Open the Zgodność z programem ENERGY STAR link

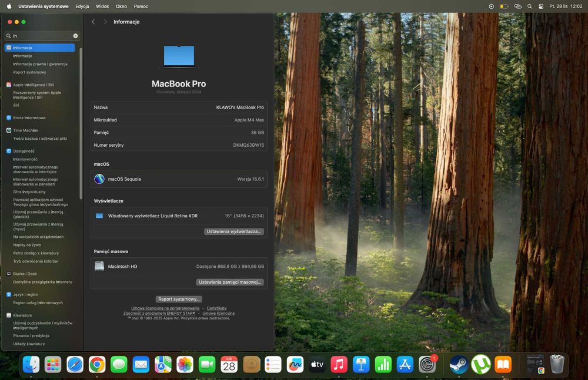click(159, 313)
